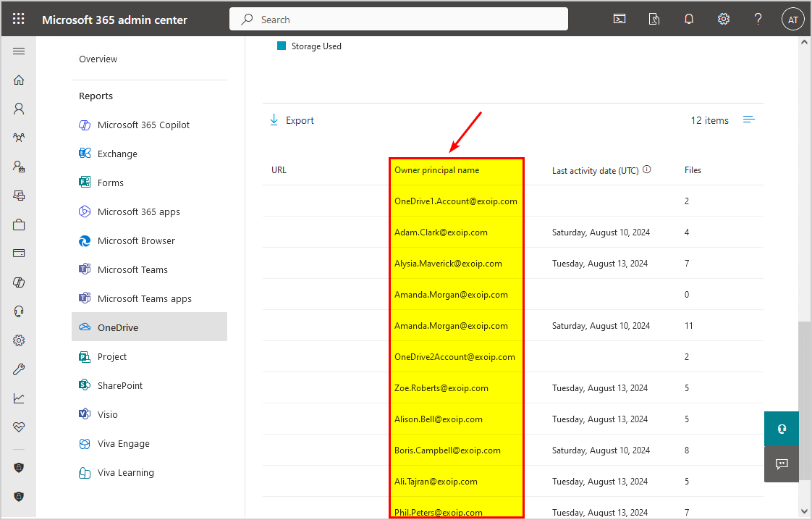Open Cloud Shell from the top bar

(x=619, y=20)
